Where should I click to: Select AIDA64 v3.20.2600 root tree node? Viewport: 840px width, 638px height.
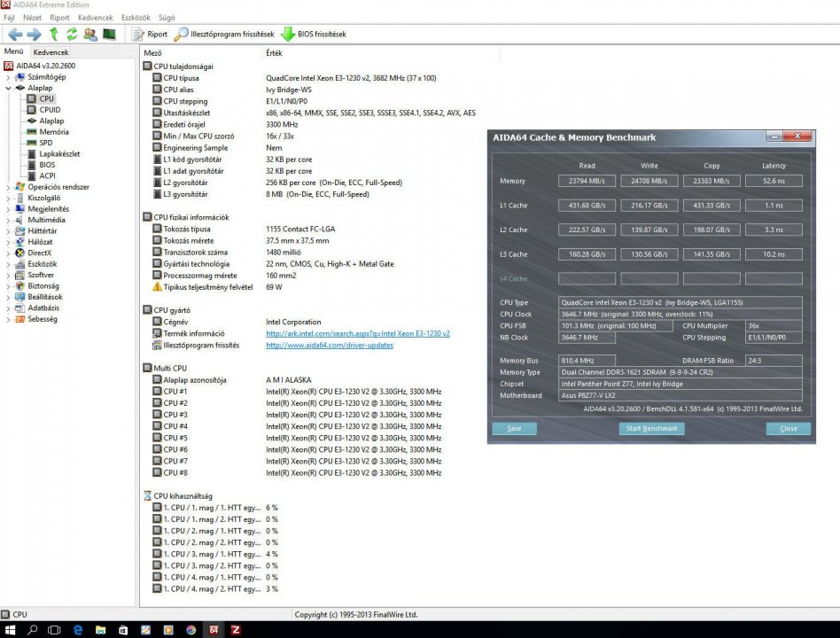(x=45, y=66)
